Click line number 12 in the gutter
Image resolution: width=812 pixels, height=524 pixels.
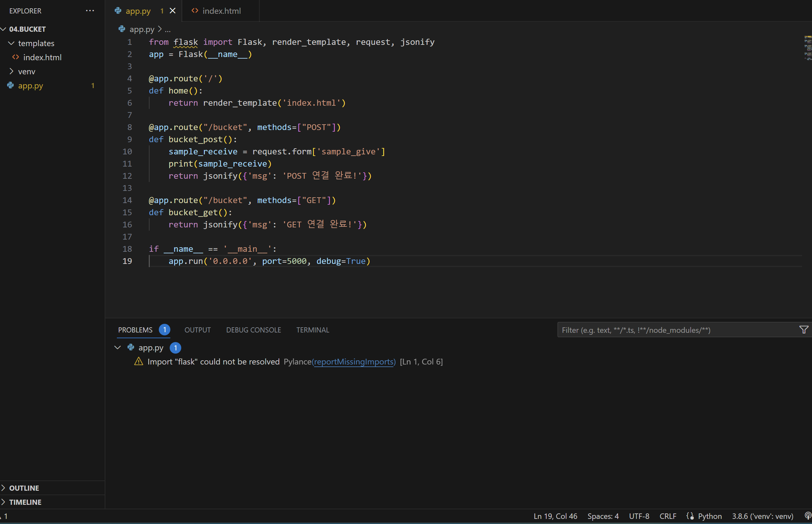pyautogui.click(x=127, y=176)
